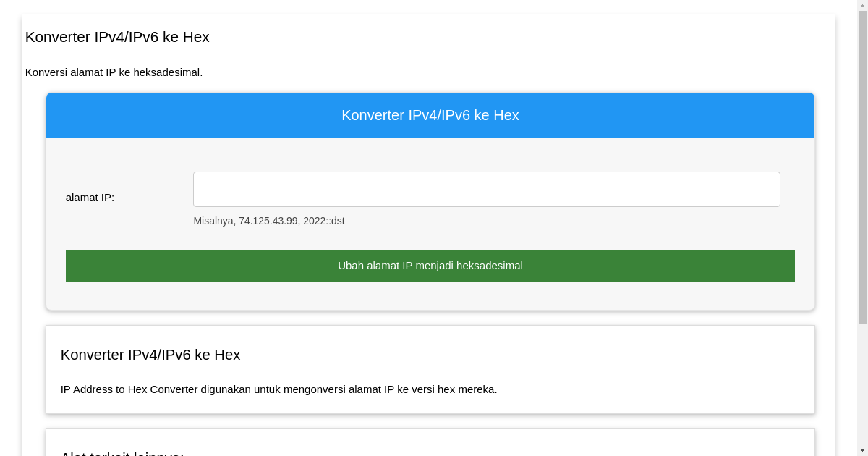This screenshot has width=868, height=456.
Task: Click the example text showing 74.125.43.99
Action: pos(269,221)
